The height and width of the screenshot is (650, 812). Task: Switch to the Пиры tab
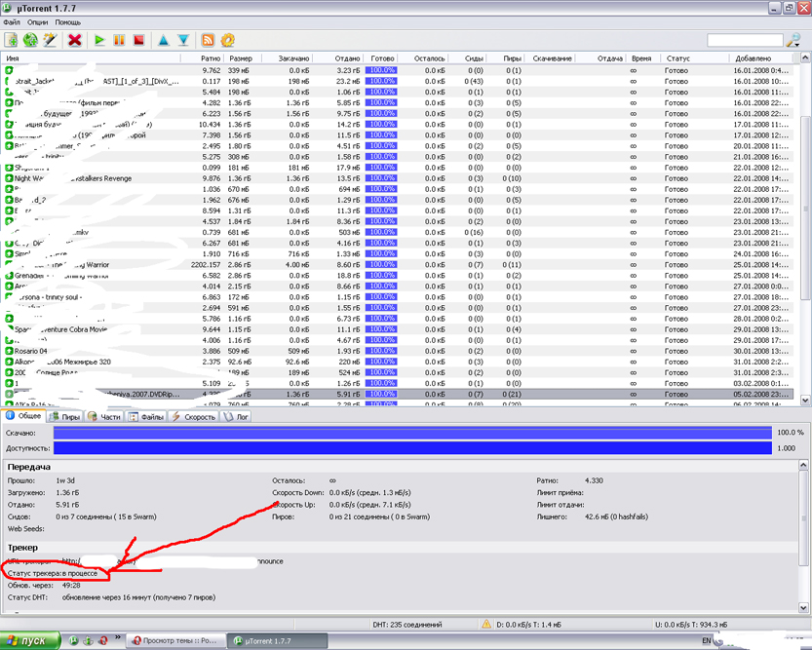tap(65, 416)
